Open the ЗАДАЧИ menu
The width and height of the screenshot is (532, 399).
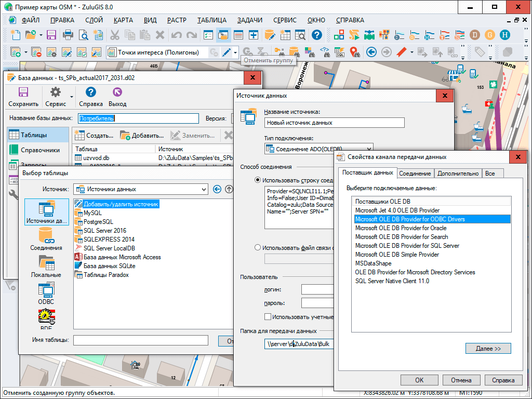coord(249,20)
